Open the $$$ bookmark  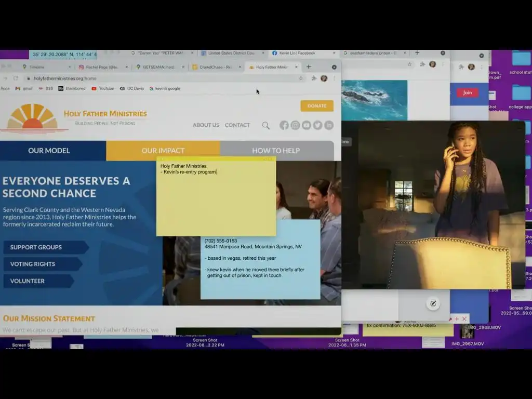pos(46,88)
